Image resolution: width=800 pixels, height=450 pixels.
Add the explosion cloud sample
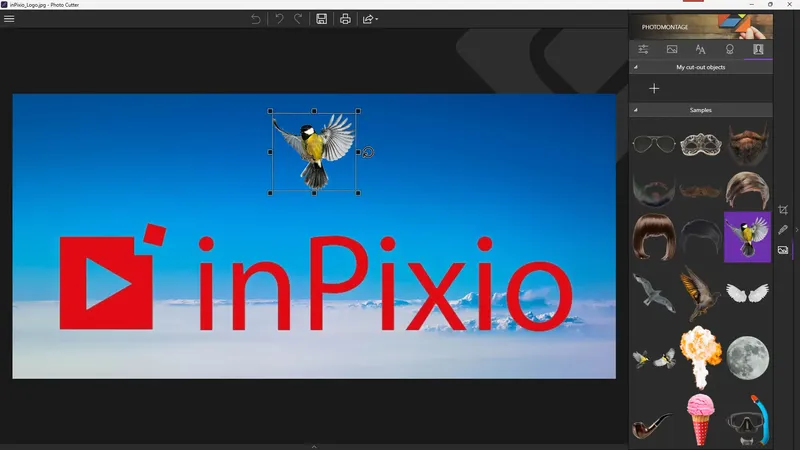pyautogui.click(x=701, y=357)
